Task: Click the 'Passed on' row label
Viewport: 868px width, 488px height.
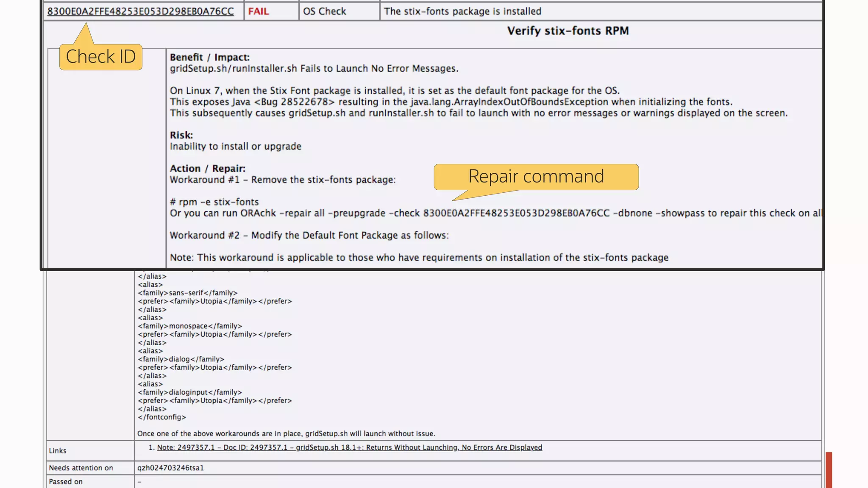Action: coord(66,482)
